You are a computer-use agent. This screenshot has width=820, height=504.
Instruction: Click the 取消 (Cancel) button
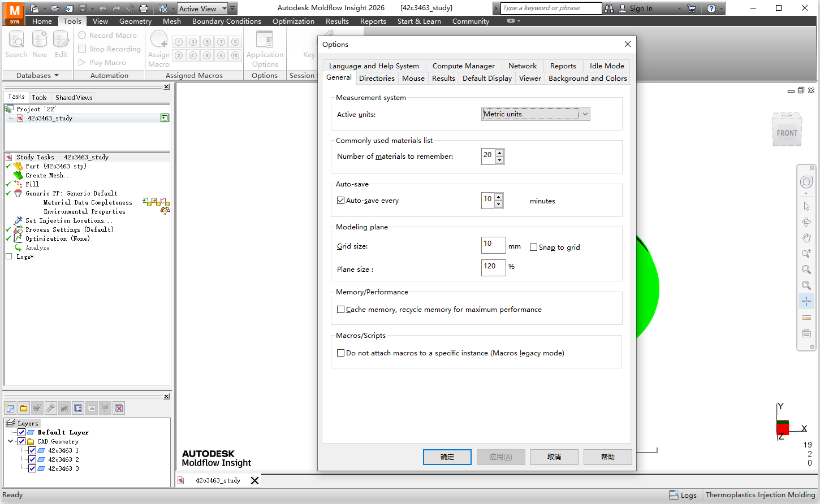(x=554, y=457)
